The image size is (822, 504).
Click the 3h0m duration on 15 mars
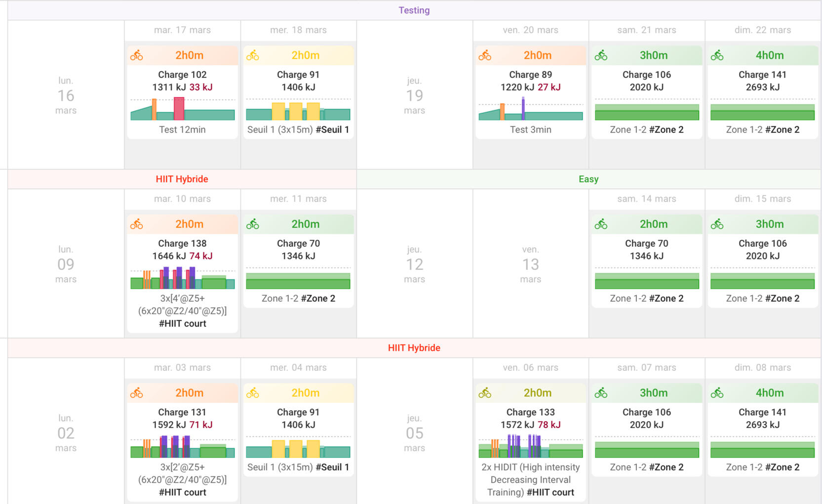(770, 224)
